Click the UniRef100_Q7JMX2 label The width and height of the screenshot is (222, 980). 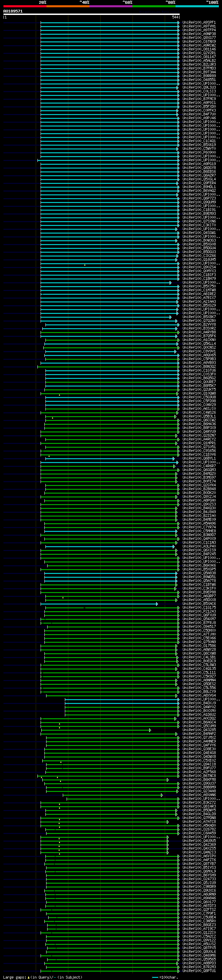tap(199, 738)
